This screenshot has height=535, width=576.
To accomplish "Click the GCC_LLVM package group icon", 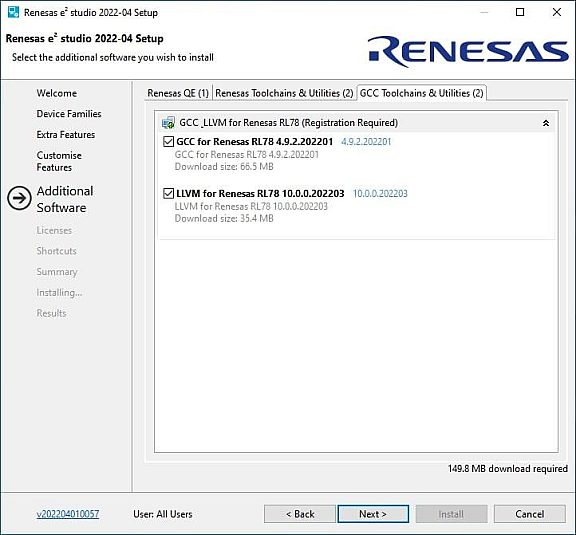I will tap(168, 123).
